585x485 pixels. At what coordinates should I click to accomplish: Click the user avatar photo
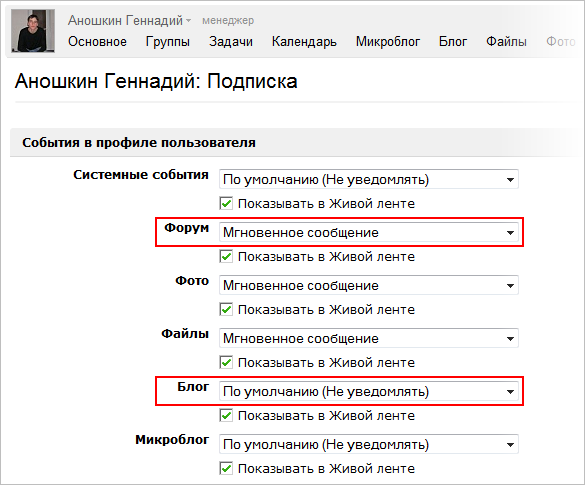point(33,31)
